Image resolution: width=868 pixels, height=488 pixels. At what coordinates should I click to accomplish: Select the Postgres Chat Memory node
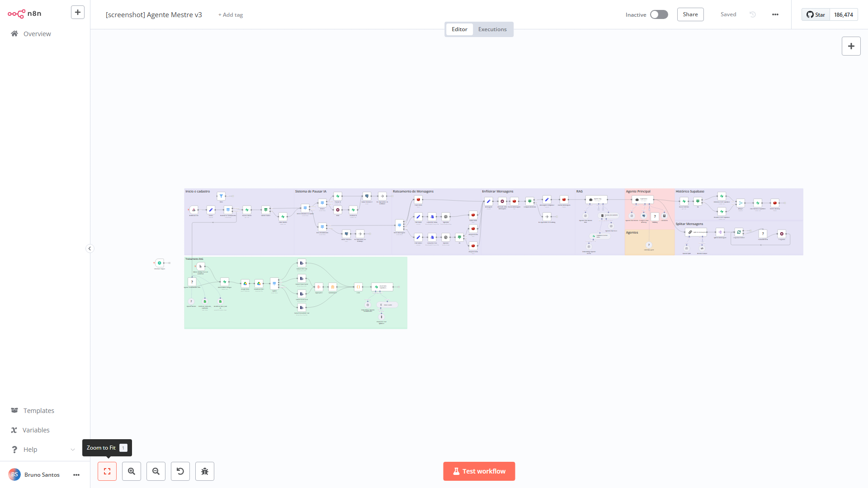[644, 216]
